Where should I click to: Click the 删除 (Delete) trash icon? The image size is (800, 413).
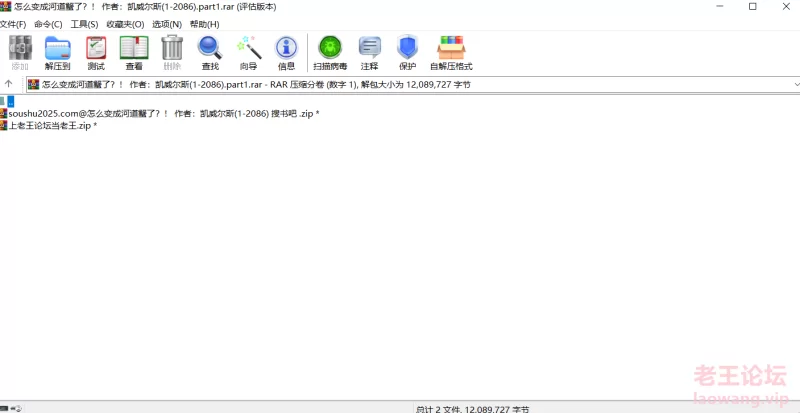coord(172,52)
